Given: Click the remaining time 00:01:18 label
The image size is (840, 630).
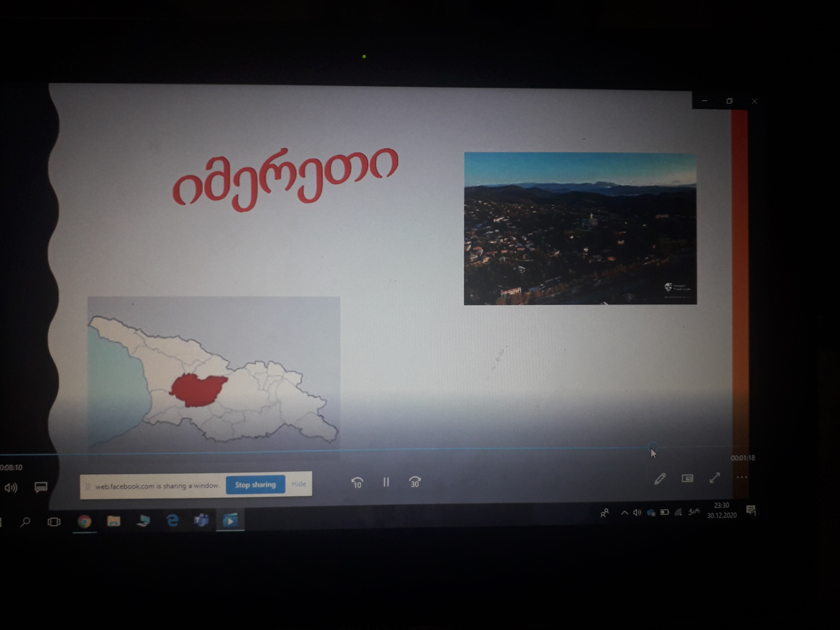Looking at the screenshot, I should click(x=743, y=458).
